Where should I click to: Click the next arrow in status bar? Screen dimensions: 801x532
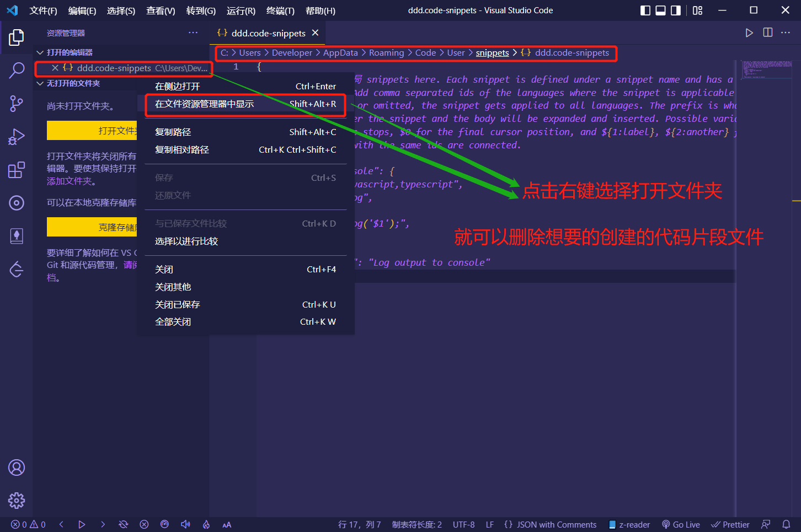(103, 525)
